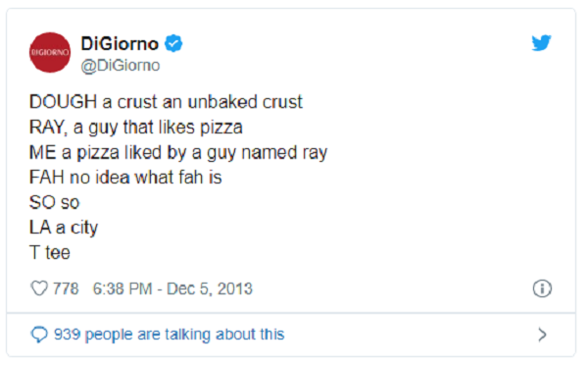This screenshot has width=588, height=366.
Task: Click the 'RAY, a guy that likes pizza' line
Action: (136, 128)
